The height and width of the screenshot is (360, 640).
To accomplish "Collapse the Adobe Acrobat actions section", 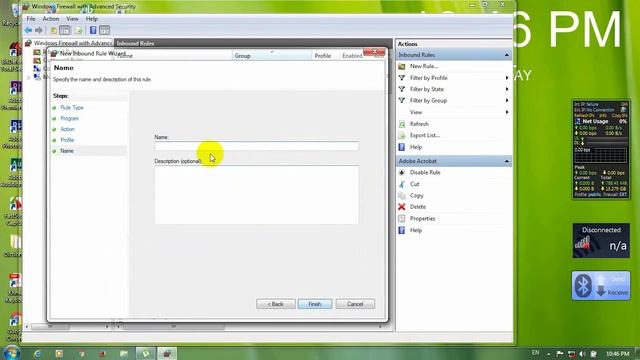I will click(507, 162).
